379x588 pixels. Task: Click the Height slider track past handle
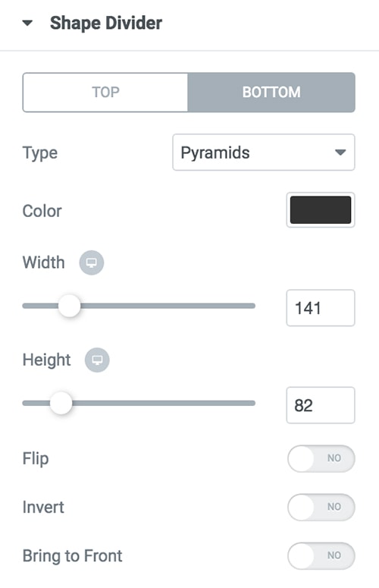(x=164, y=403)
